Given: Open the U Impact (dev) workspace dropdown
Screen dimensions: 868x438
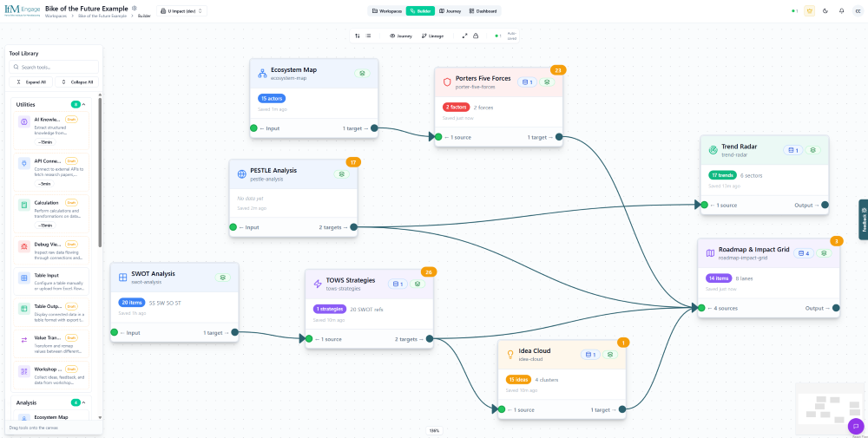Looking at the screenshot, I should [181, 11].
